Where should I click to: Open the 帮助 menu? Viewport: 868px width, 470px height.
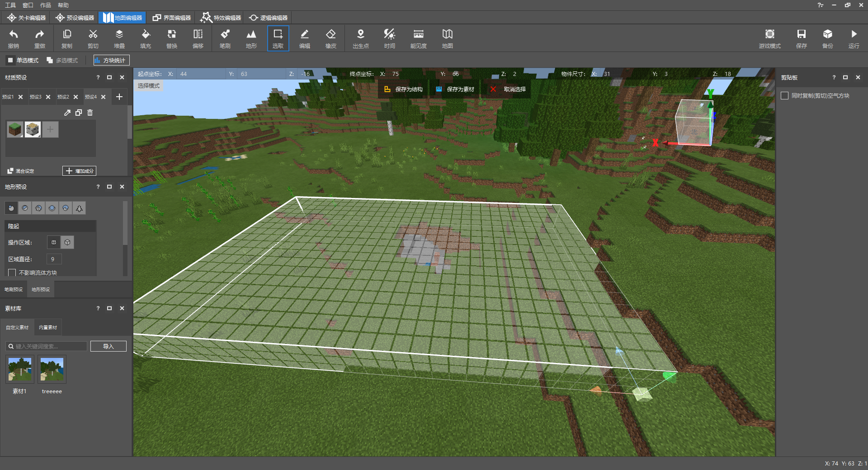[x=63, y=5]
